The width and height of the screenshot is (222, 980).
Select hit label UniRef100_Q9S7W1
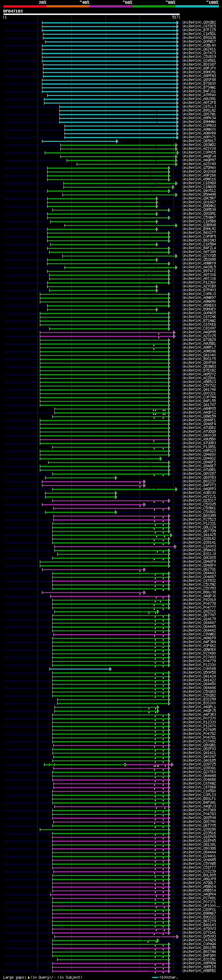click(x=199, y=114)
